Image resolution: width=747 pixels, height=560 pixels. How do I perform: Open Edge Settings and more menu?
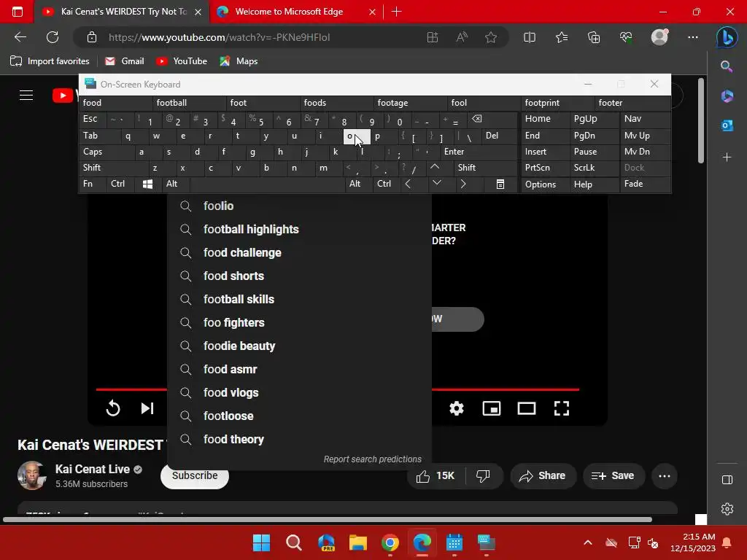[x=693, y=37]
